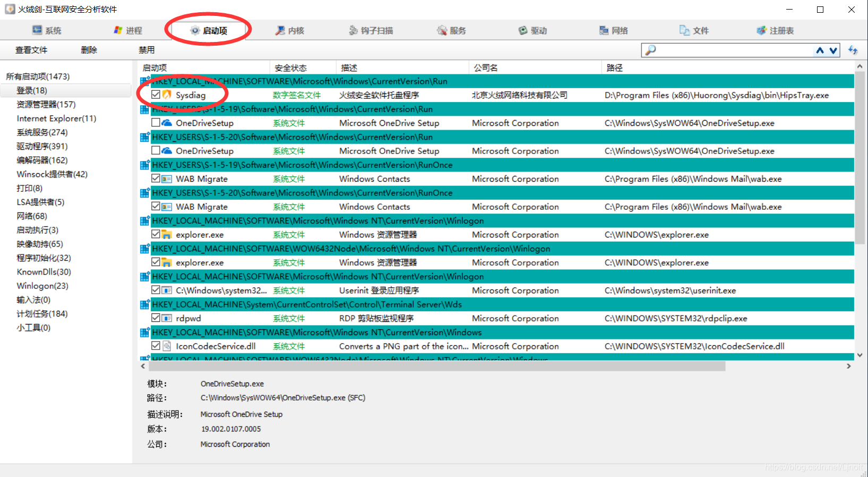
Task: Toggle the Sysdiag startup checkbox
Action: pos(156,95)
